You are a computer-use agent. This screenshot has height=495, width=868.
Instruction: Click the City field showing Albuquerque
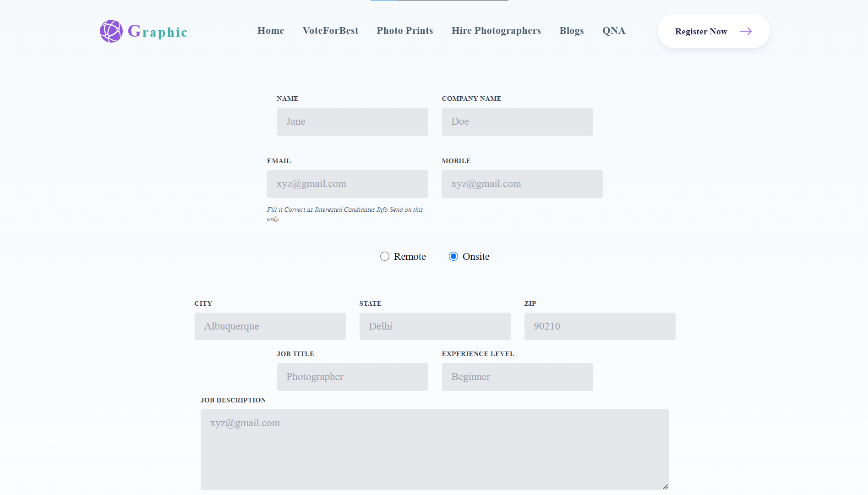pyautogui.click(x=270, y=326)
